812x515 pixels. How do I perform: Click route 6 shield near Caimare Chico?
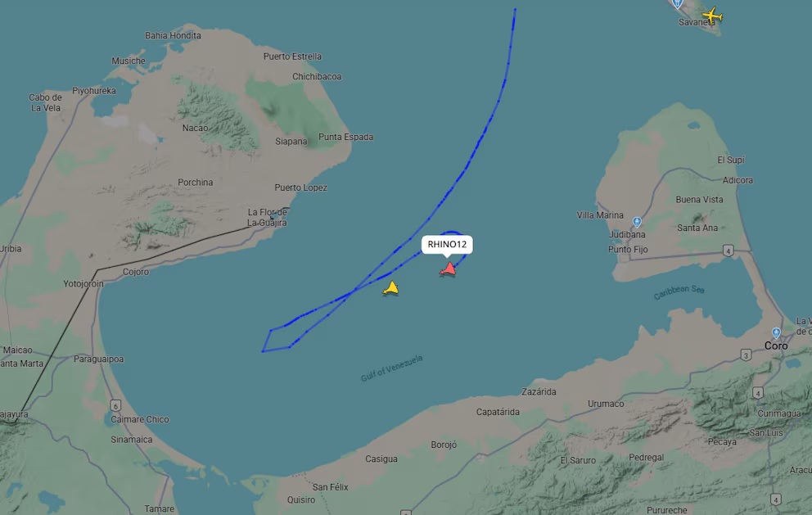coord(115,405)
